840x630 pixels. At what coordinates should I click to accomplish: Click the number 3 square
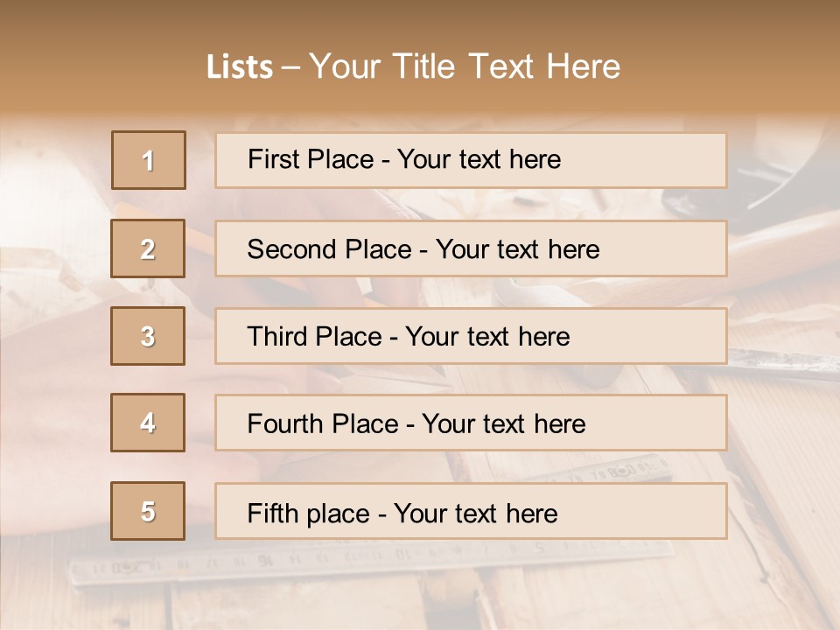click(149, 336)
